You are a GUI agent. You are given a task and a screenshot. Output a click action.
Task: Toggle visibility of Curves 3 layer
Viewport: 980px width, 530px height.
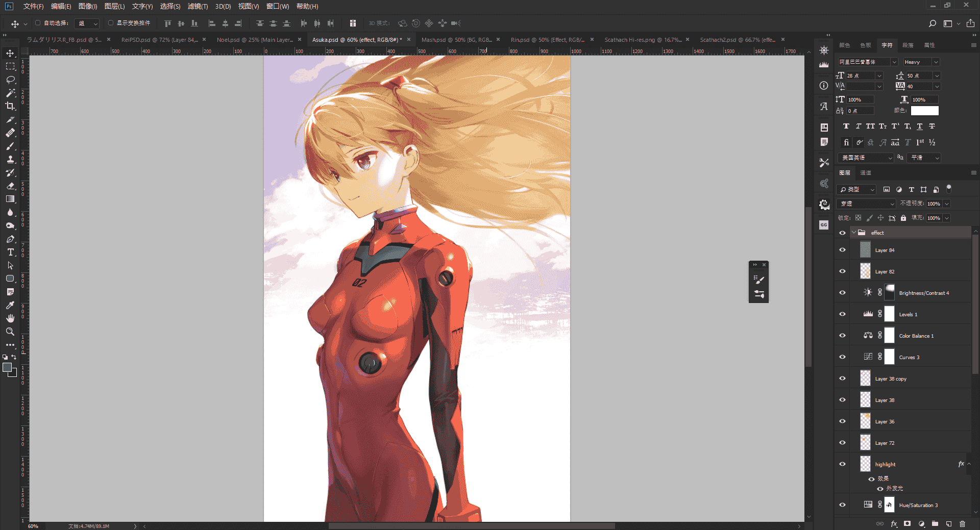(x=842, y=357)
